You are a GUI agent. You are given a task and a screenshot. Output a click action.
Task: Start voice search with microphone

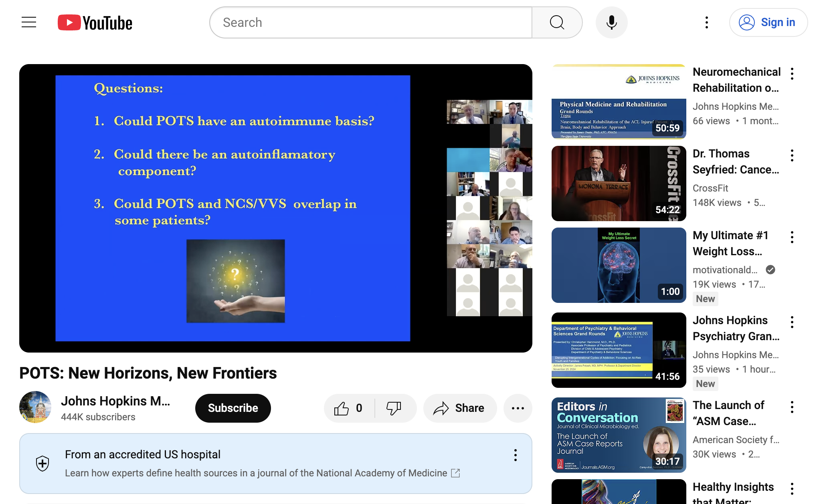(611, 22)
